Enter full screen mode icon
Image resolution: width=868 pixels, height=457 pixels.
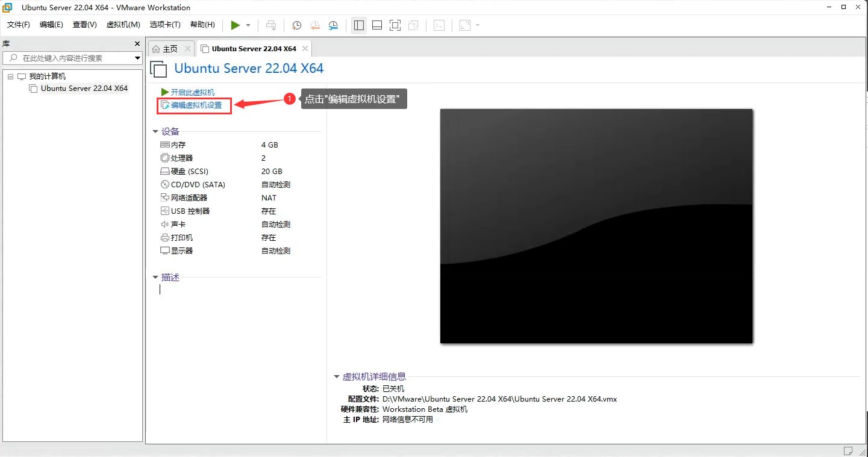tap(395, 25)
